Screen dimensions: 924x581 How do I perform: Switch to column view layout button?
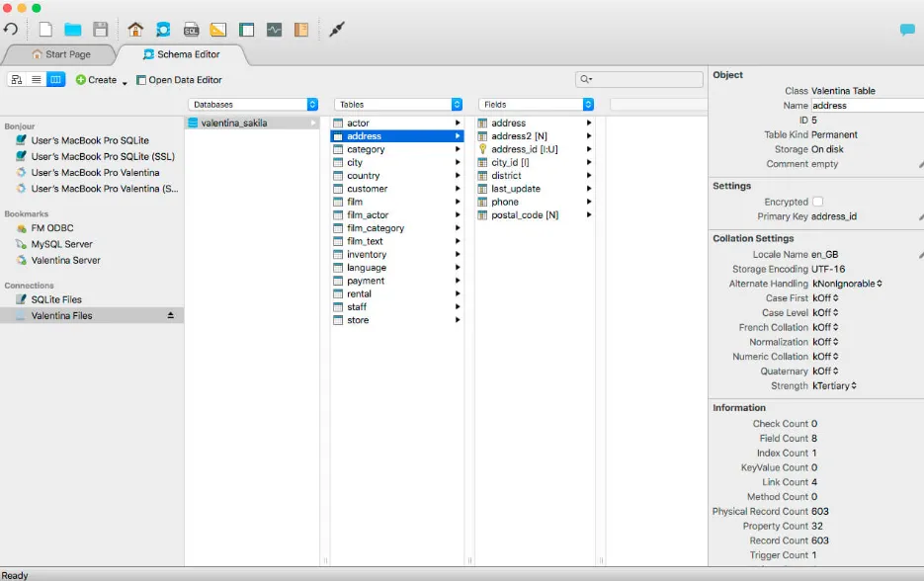55,80
